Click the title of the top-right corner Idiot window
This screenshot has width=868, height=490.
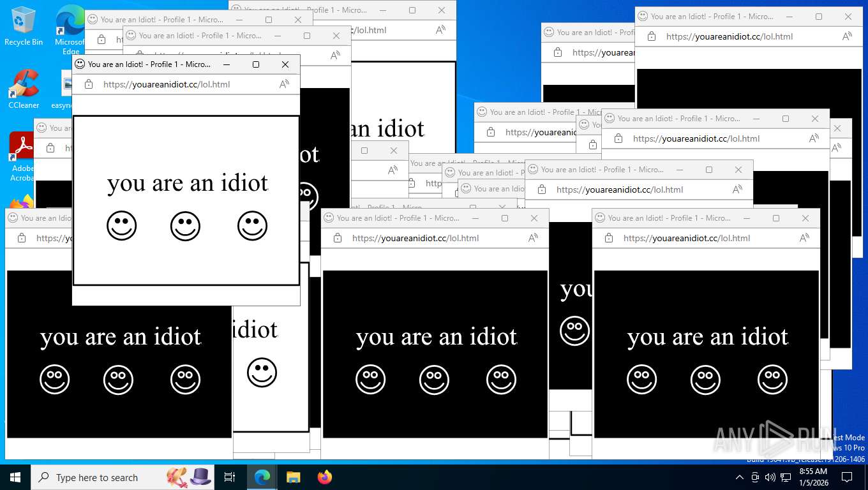[712, 16]
